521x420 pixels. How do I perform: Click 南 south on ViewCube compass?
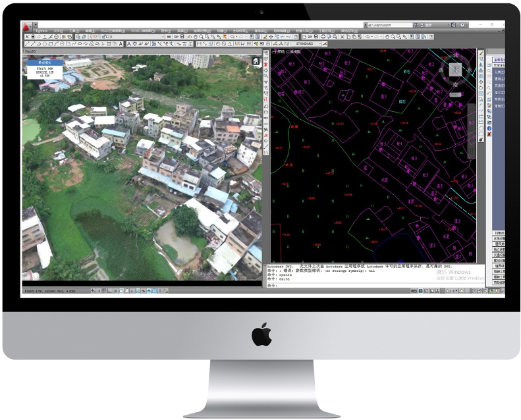[x=455, y=85]
